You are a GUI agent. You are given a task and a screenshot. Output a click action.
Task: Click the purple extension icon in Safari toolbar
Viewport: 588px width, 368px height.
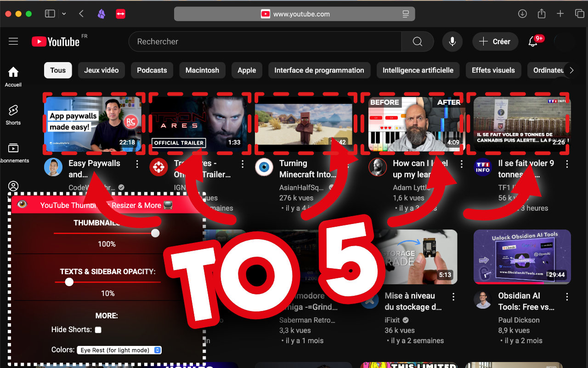[x=102, y=14]
